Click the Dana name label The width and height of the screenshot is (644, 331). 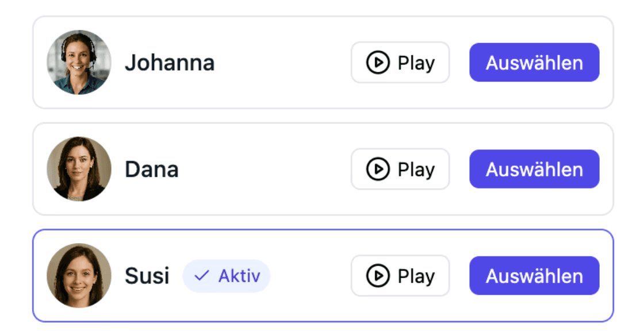pos(152,170)
